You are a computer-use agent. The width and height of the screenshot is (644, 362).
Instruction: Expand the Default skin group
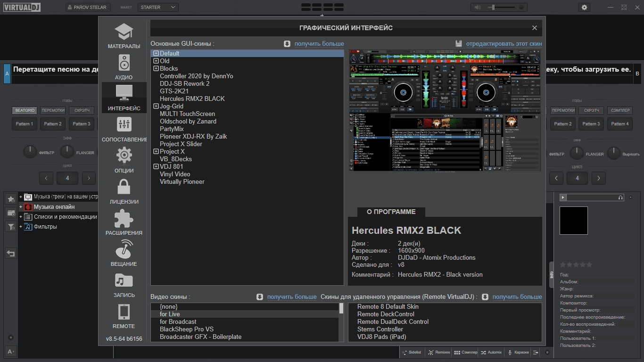point(156,54)
